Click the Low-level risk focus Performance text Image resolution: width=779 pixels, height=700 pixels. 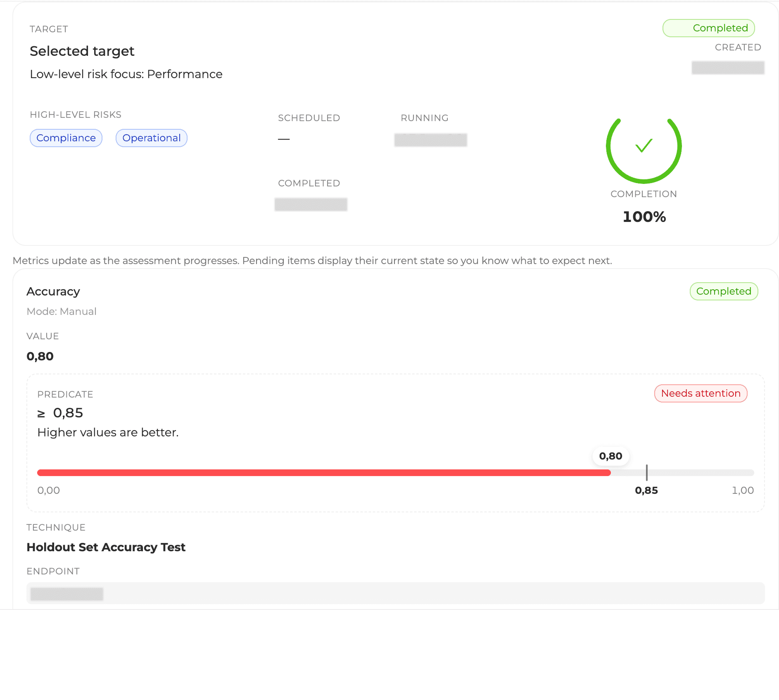126,74
